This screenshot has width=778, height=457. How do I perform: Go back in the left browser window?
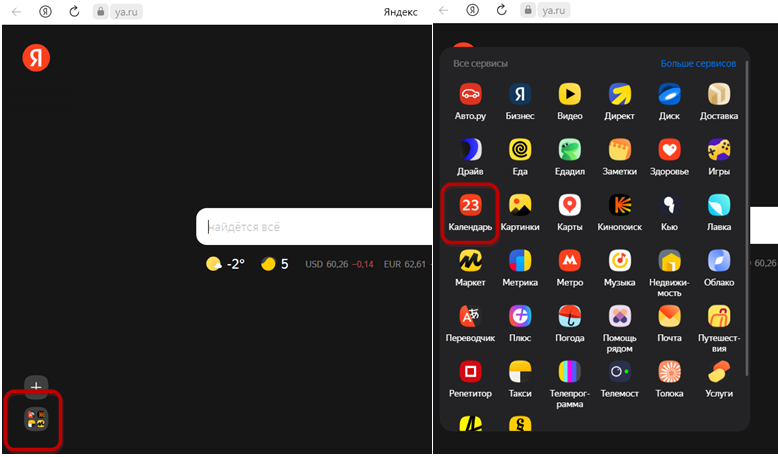point(16,11)
